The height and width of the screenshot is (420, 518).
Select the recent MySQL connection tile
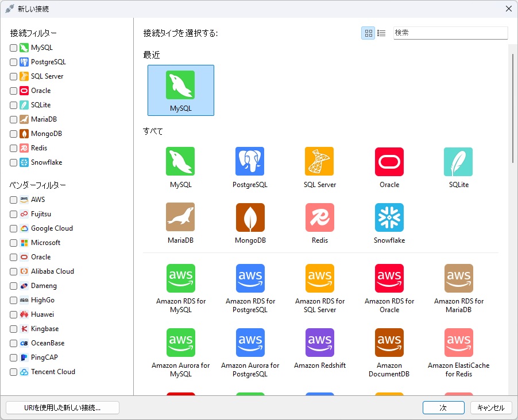(x=181, y=90)
